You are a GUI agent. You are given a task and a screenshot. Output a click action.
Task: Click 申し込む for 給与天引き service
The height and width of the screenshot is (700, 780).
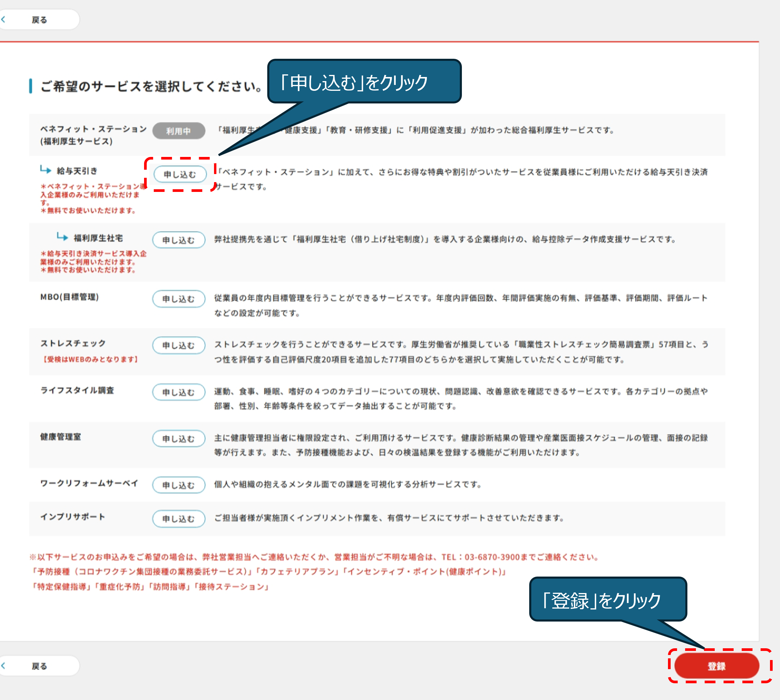(x=180, y=174)
